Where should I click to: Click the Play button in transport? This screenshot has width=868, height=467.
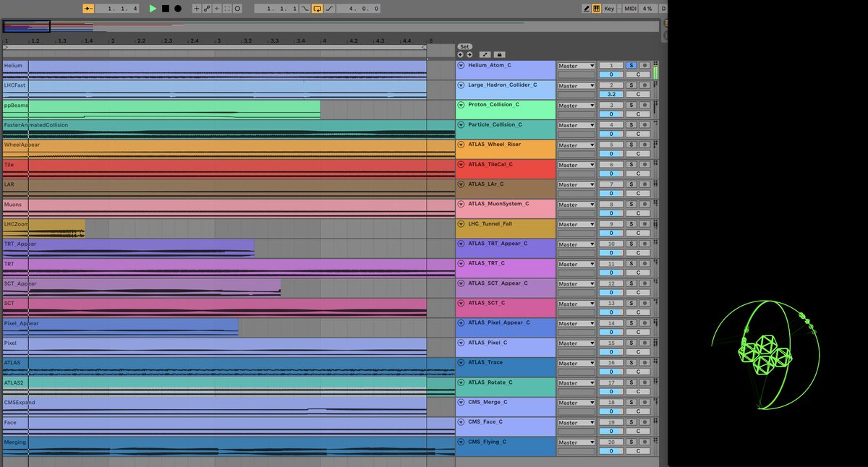[x=153, y=9]
